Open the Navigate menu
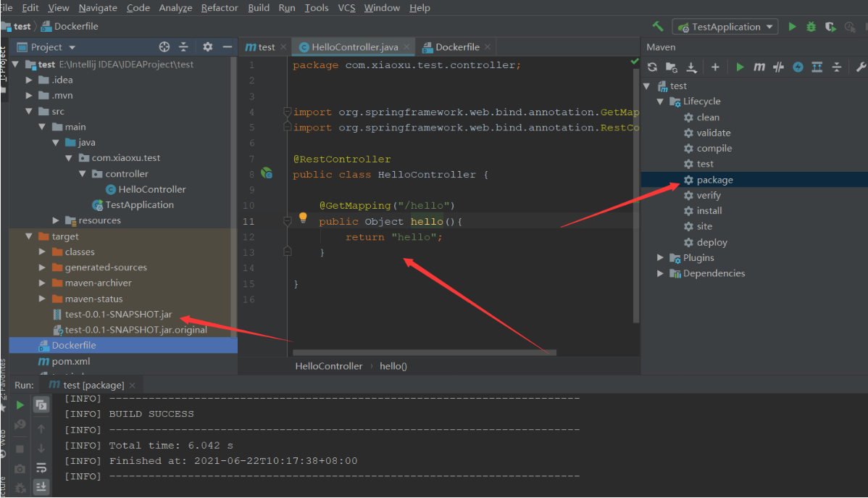Image resolution: width=868 pixels, height=498 pixels. 98,8
